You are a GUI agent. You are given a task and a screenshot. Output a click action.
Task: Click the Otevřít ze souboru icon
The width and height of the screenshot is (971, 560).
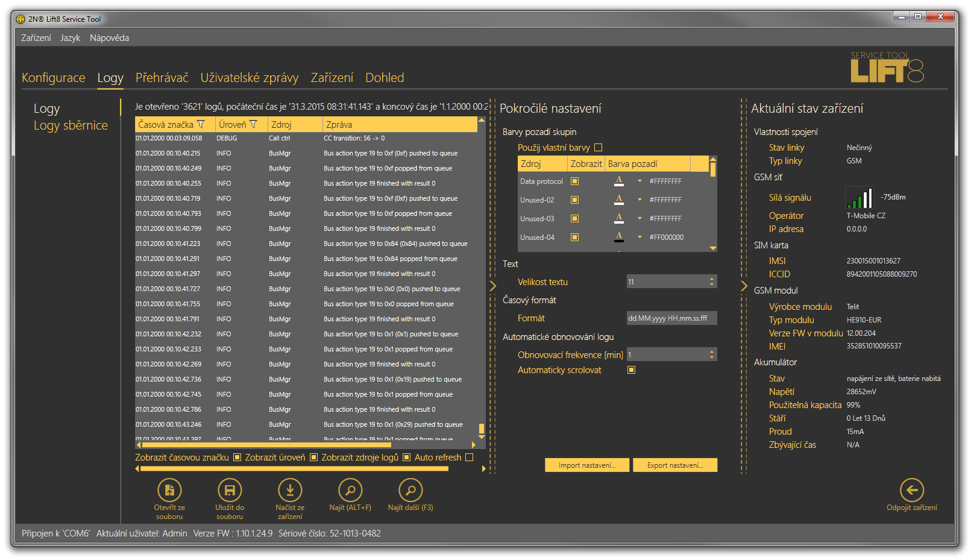click(169, 490)
